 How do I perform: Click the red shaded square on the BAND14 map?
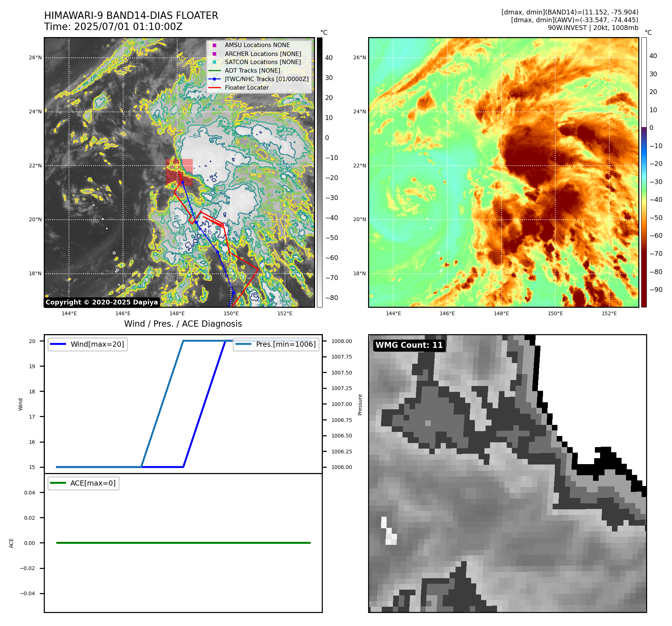coord(179,172)
